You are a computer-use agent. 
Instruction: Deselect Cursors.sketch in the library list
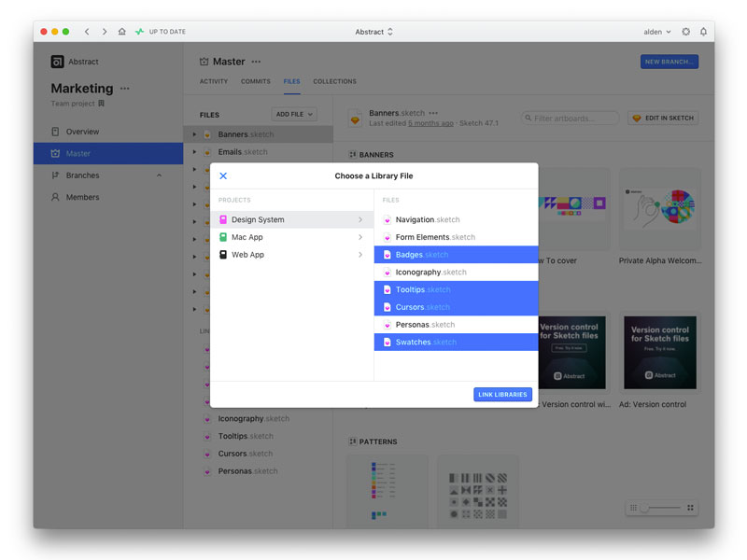coord(456,307)
